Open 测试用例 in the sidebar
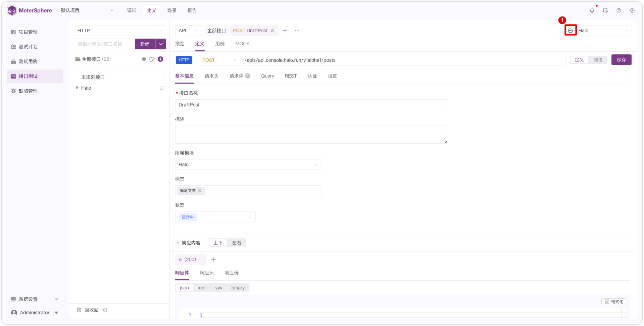This screenshot has height=326, width=644. click(35, 61)
